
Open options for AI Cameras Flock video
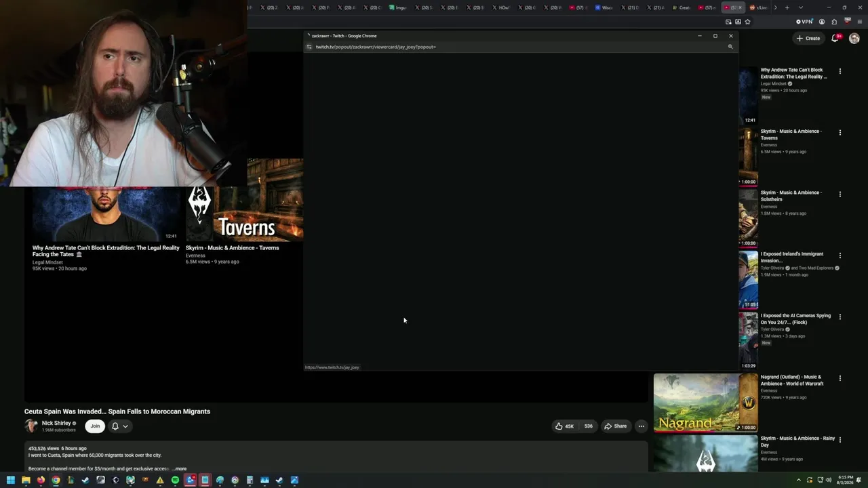point(840,317)
